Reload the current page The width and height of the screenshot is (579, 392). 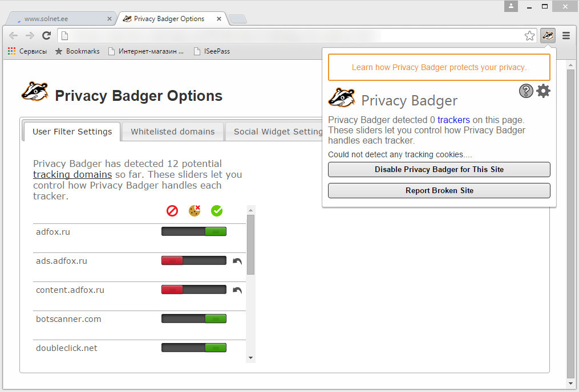pos(47,35)
